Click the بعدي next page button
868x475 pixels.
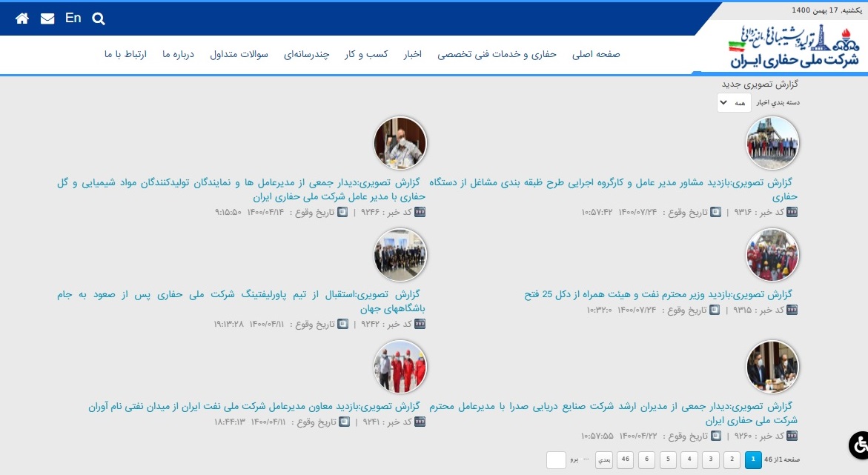click(604, 459)
